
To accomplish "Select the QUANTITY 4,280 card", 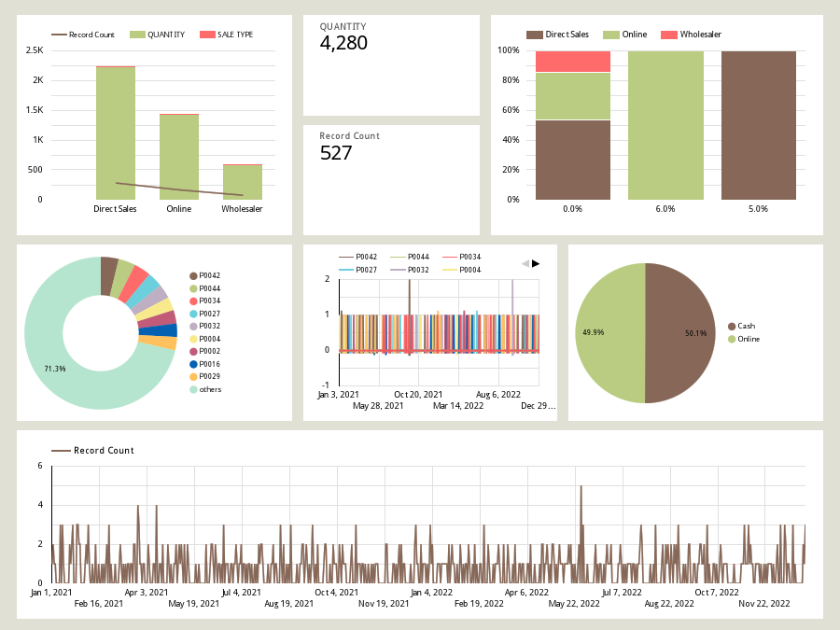I will [x=391, y=63].
